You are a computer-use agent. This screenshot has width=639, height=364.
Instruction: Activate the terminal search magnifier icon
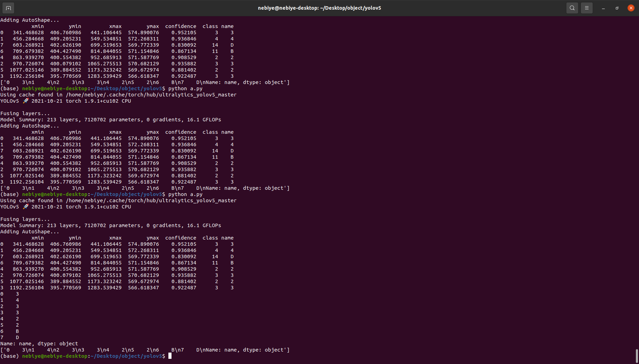click(x=572, y=8)
